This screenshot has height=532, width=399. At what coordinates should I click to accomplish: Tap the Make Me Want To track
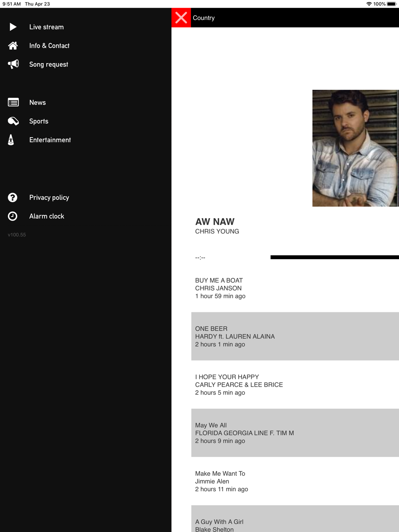(x=295, y=481)
